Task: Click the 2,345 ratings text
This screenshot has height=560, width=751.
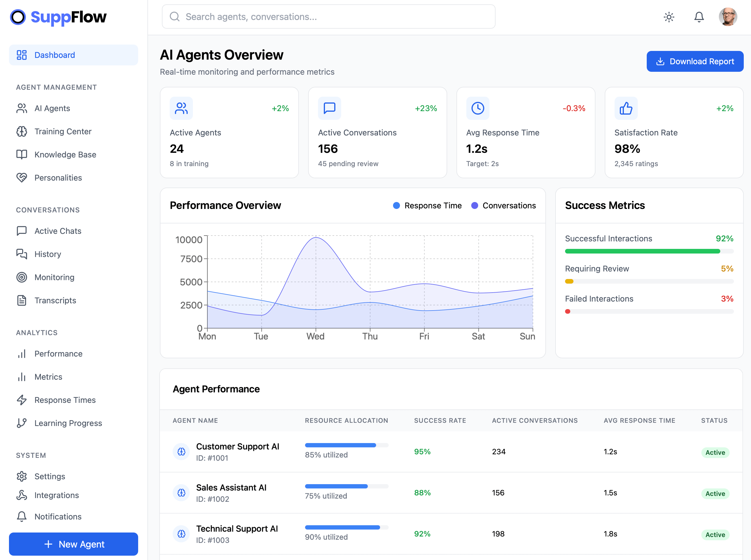Action: tap(636, 164)
